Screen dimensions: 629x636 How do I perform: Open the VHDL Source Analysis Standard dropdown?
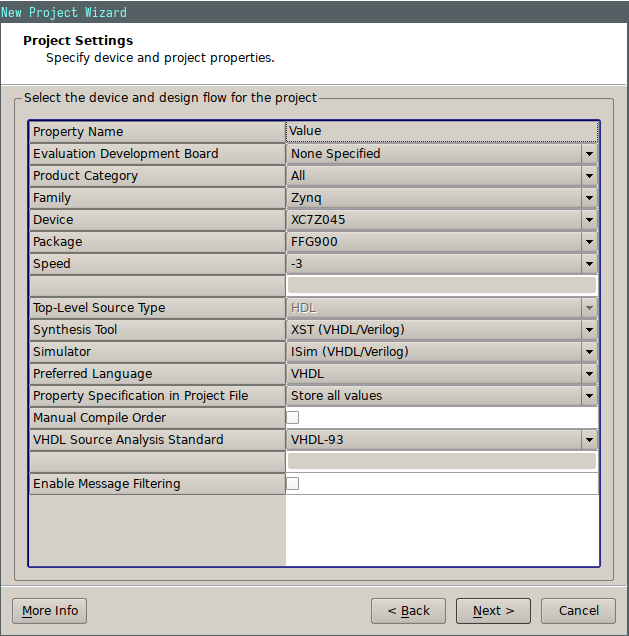click(442, 440)
